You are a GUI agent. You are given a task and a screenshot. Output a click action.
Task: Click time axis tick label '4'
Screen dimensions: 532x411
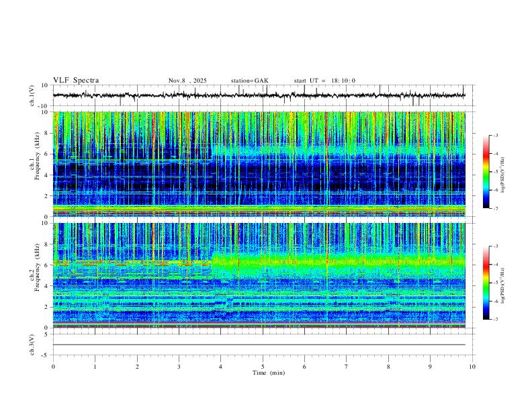click(x=220, y=367)
